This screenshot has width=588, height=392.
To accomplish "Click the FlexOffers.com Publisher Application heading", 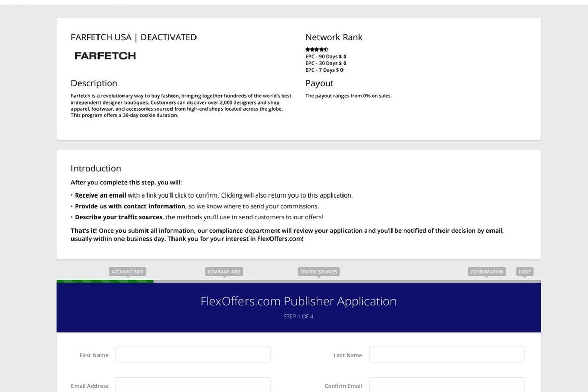I will coord(299,301).
